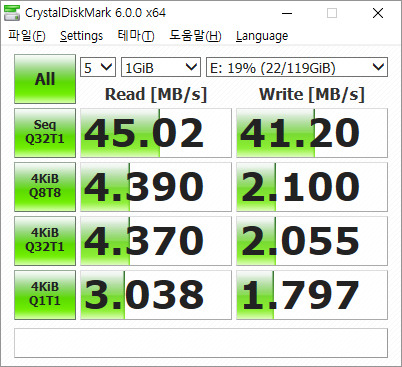The height and width of the screenshot is (367, 402).
Task: Select the 4KiB Q32T1 write result 2.055
Action: click(312, 241)
